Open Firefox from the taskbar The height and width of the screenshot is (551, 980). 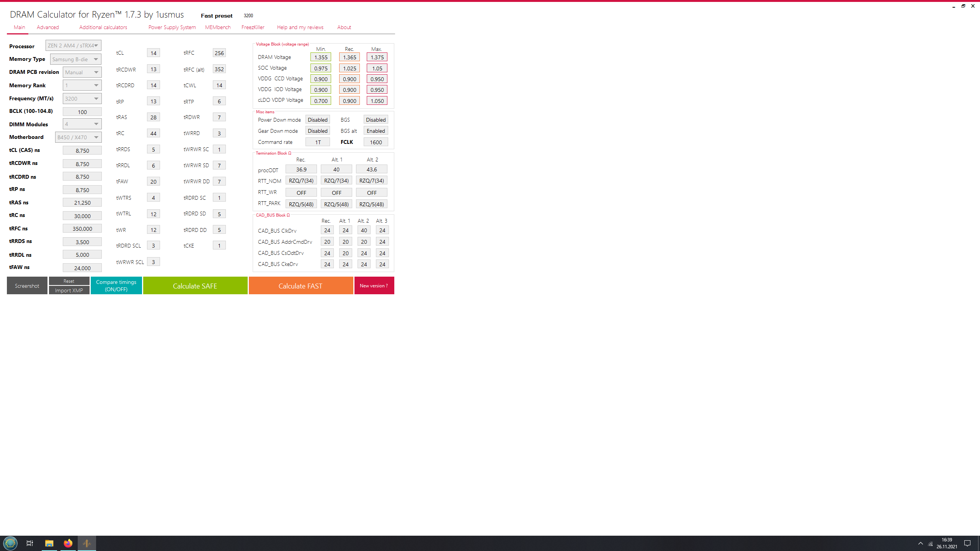68,543
